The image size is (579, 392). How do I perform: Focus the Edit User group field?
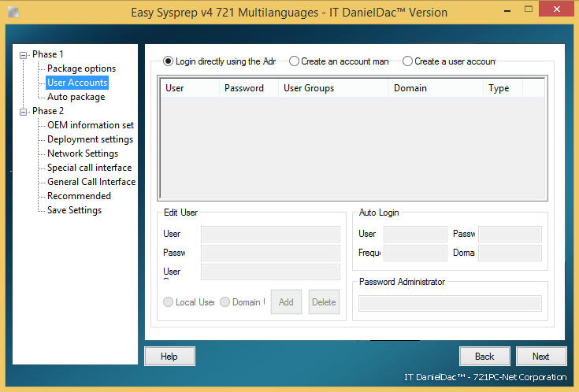point(270,272)
